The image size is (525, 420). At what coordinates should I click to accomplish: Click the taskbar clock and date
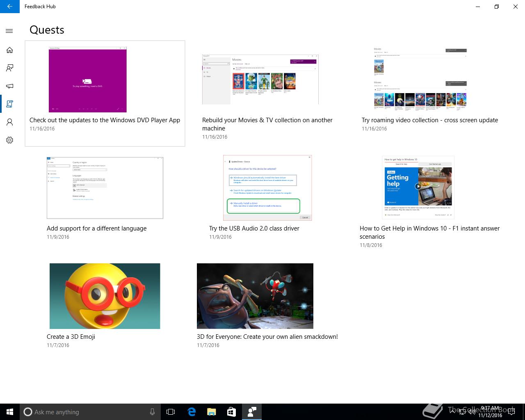click(490, 412)
